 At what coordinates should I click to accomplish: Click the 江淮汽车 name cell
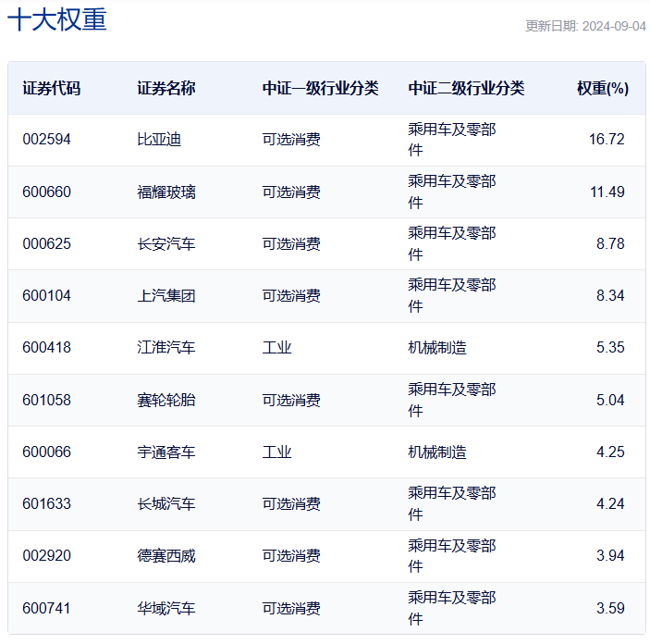tap(166, 348)
